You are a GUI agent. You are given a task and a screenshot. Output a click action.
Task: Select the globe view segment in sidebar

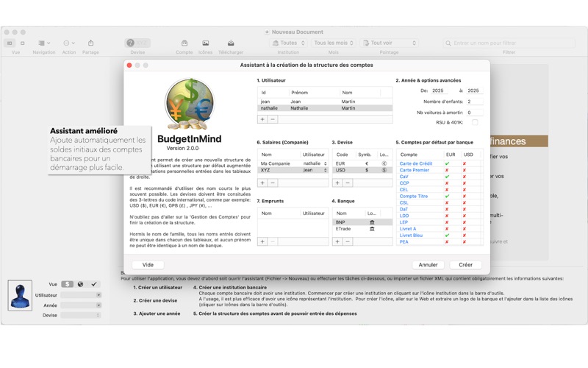pos(80,284)
